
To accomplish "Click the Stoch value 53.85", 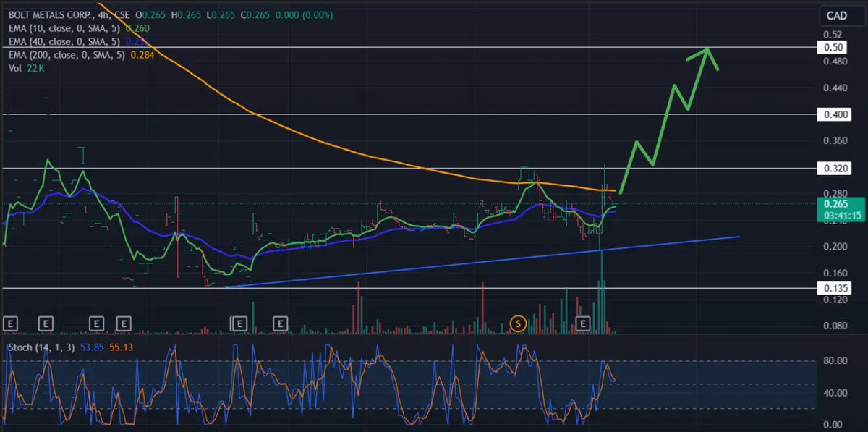I will pos(92,348).
